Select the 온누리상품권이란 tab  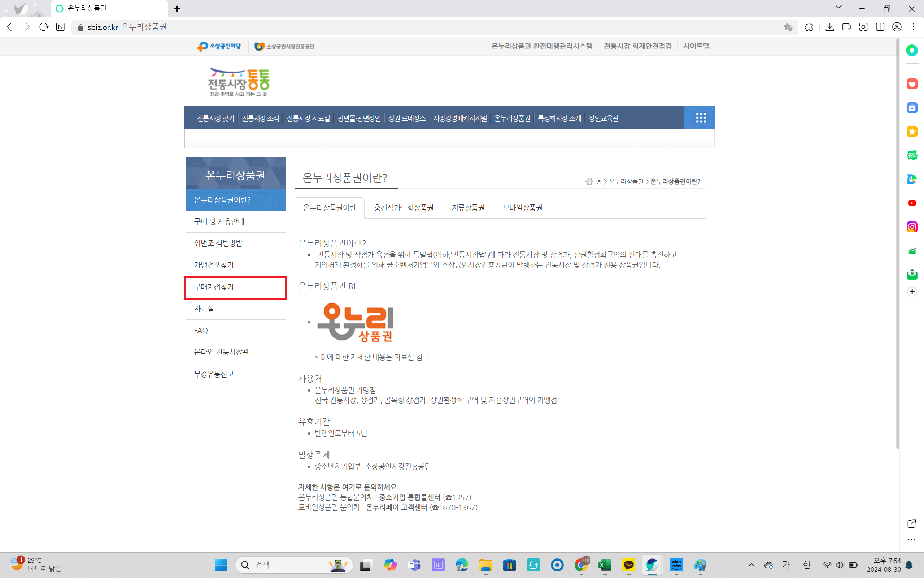tap(329, 208)
